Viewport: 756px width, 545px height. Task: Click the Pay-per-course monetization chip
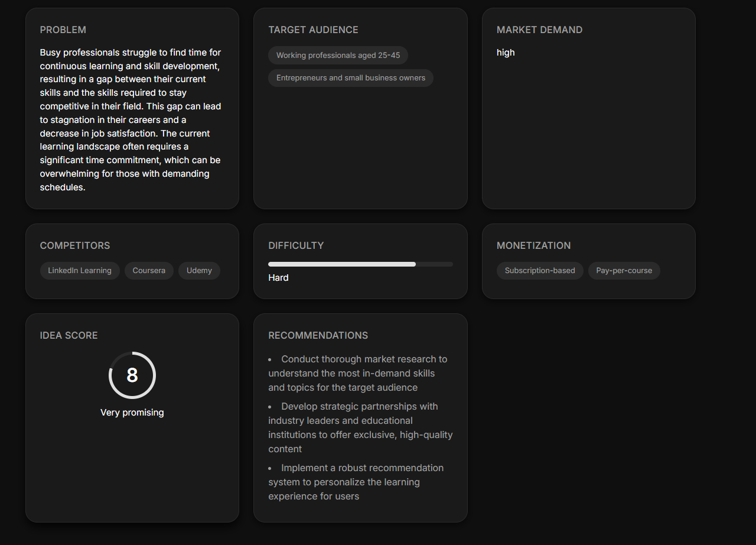[x=624, y=271]
